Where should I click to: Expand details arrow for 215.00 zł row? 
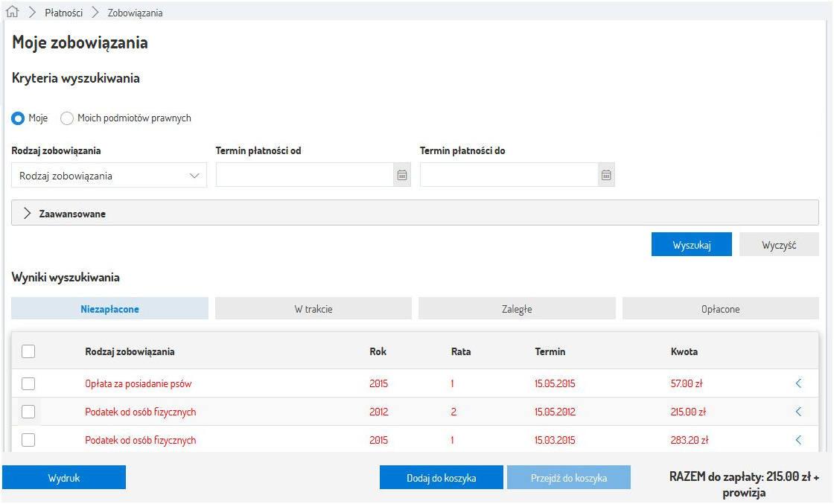tap(798, 412)
